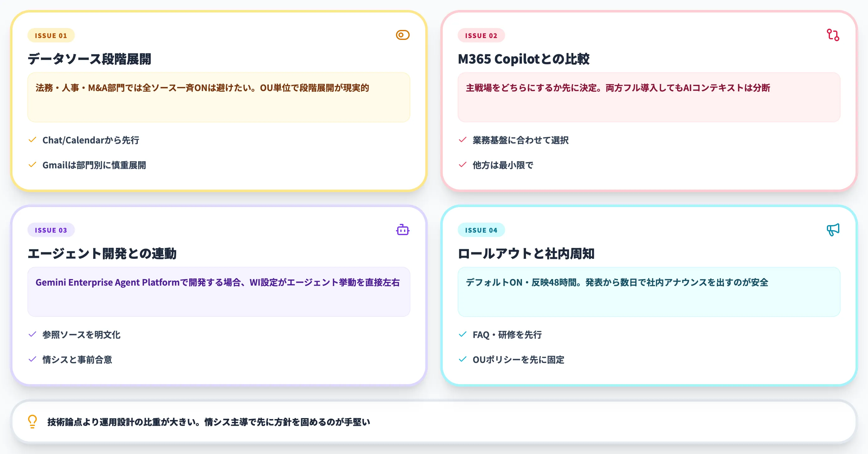Switch to the ロールアウトと社内周知 card
The height and width of the screenshot is (454, 868).
point(526,254)
